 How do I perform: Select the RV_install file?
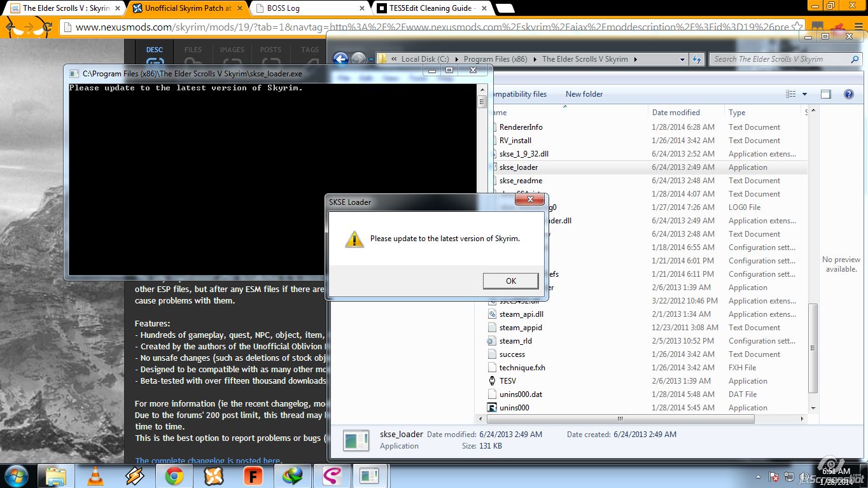point(515,141)
